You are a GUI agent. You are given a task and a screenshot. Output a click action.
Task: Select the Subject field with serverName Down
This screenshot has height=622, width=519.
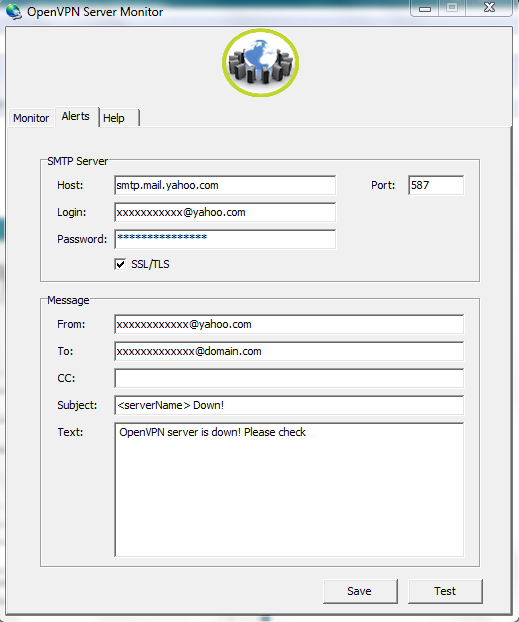(x=289, y=405)
